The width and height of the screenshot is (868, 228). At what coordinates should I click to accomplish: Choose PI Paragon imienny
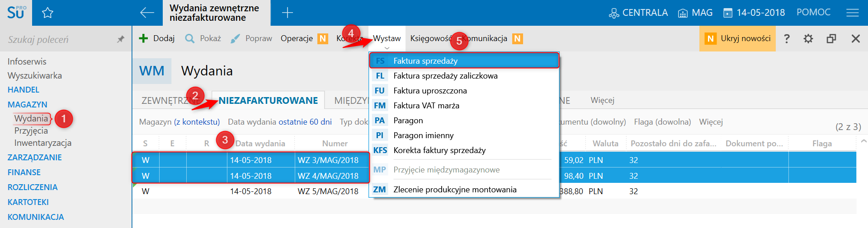coord(464,135)
